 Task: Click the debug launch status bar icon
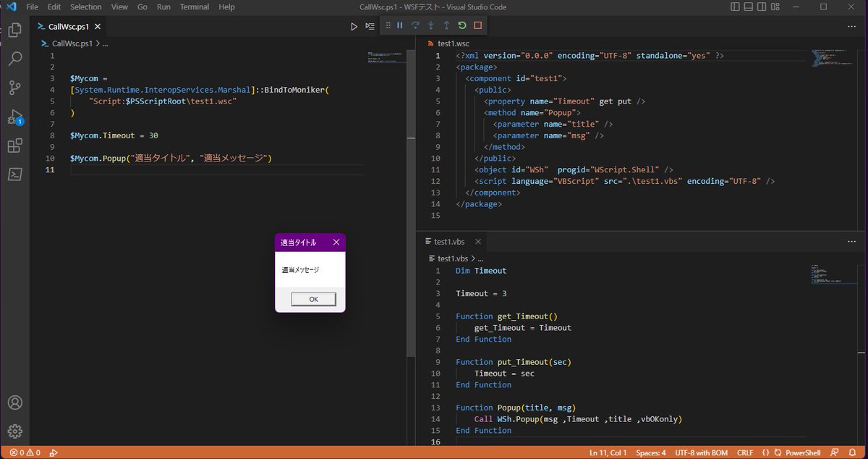(54, 452)
